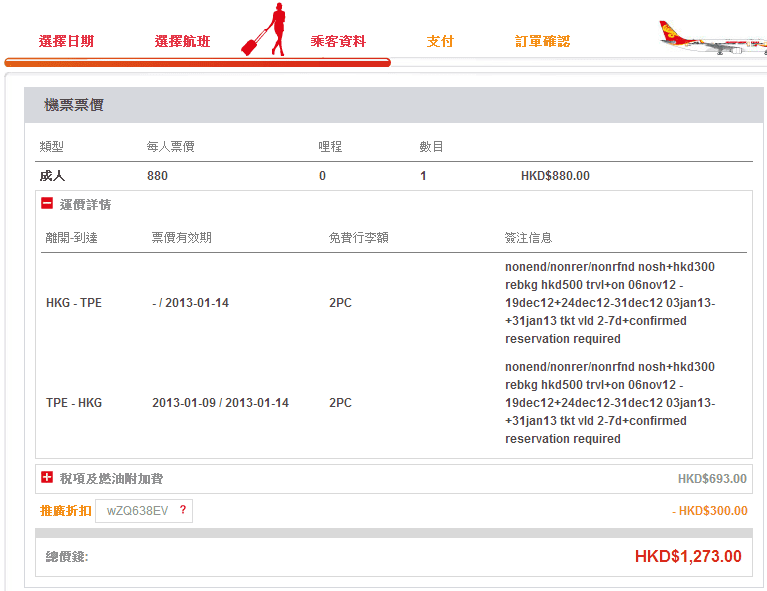Open the 乘客資料 step tab

point(338,42)
